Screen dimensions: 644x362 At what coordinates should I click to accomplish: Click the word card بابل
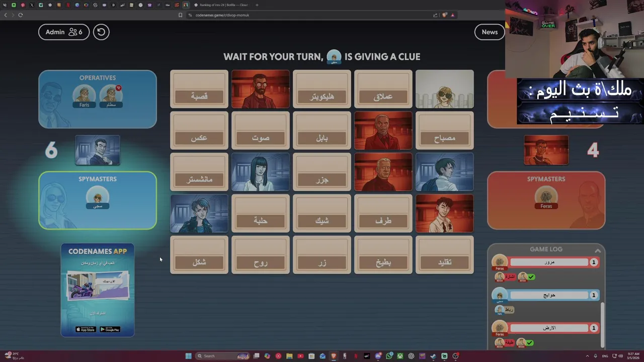pos(322,130)
